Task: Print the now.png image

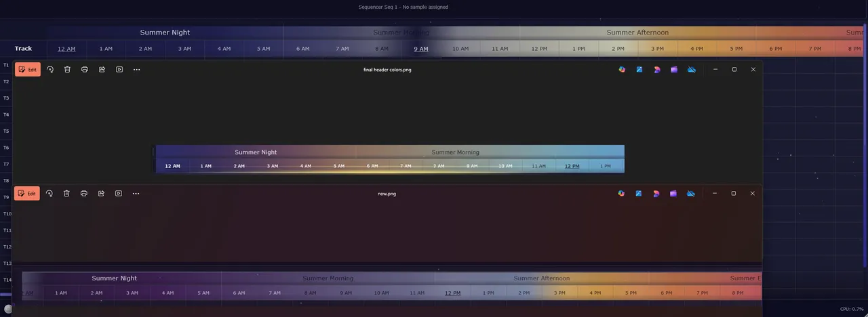Action: [84, 193]
